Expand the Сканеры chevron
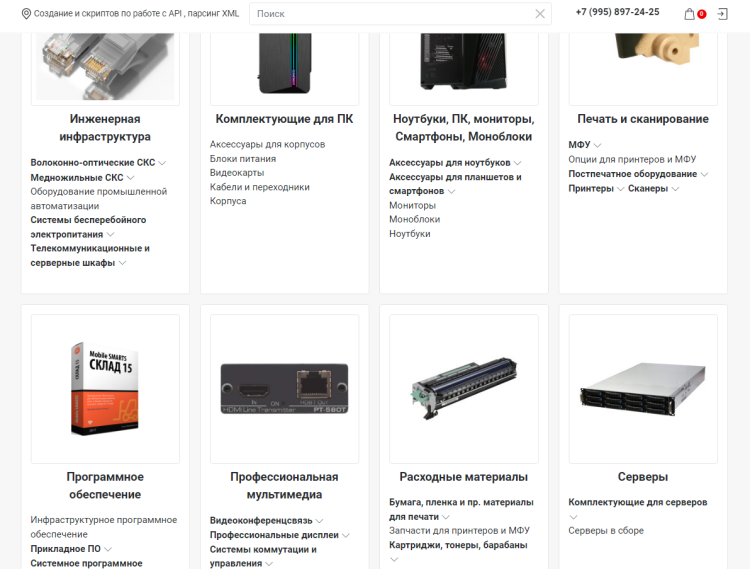The height and width of the screenshot is (569, 750). click(675, 189)
